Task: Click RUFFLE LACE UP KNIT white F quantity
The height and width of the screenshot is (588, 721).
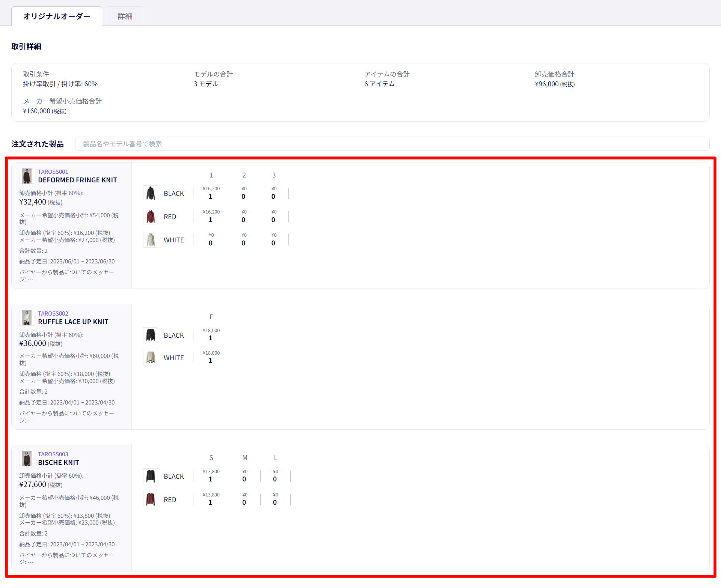Action: click(x=211, y=361)
